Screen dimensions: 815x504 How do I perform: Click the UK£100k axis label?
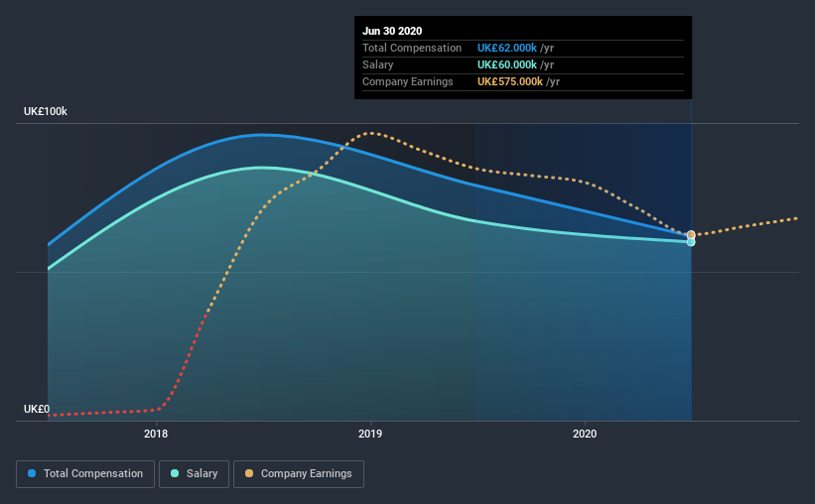pos(46,112)
